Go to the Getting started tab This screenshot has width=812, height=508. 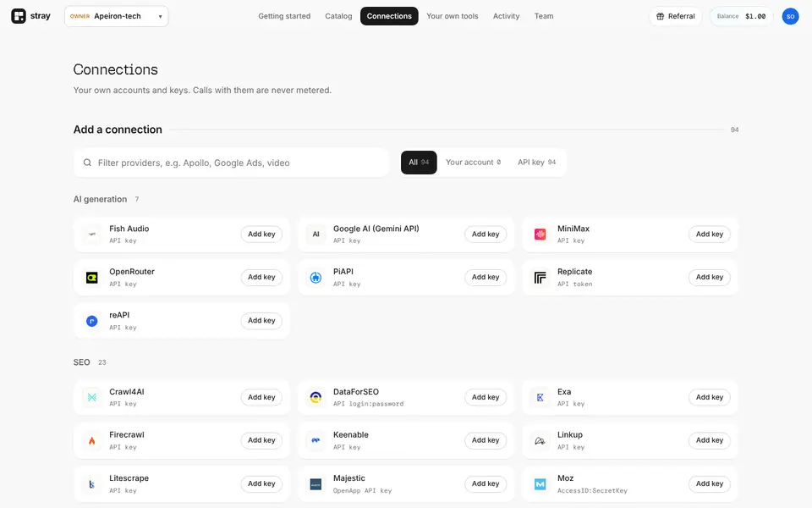point(284,16)
